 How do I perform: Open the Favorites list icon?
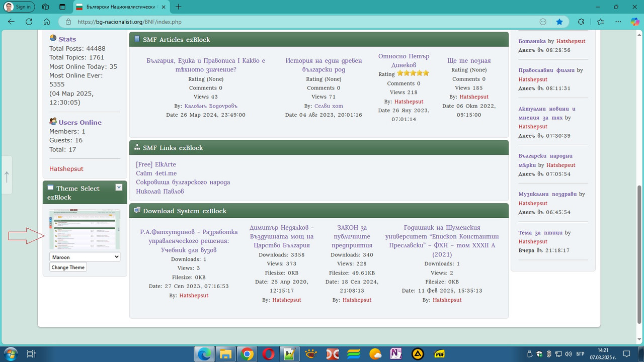600,22
